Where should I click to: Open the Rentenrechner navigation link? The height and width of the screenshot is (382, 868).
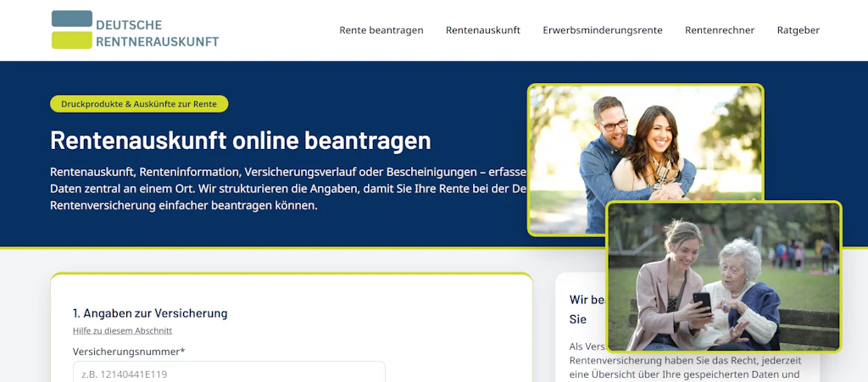tap(720, 30)
